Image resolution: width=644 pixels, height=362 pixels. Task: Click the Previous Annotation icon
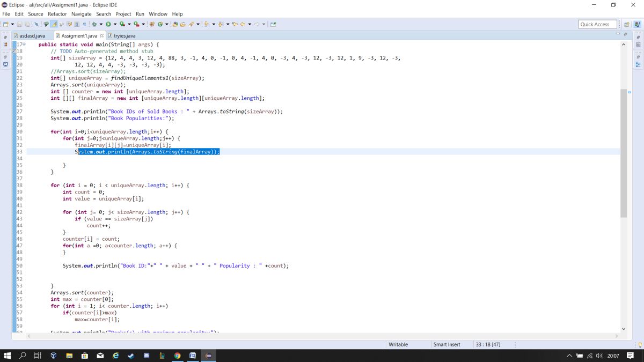point(221,24)
